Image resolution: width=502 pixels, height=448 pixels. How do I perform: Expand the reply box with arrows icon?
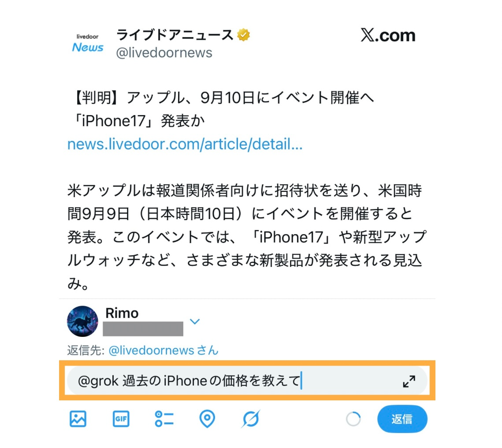coord(409,381)
